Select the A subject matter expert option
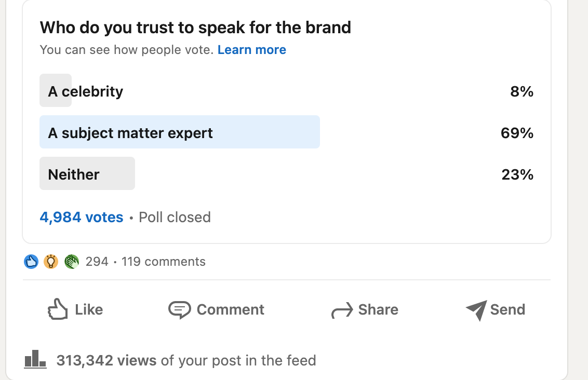This screenshot has width=588, height=380. pyautogui.click(x=130, y=133)
